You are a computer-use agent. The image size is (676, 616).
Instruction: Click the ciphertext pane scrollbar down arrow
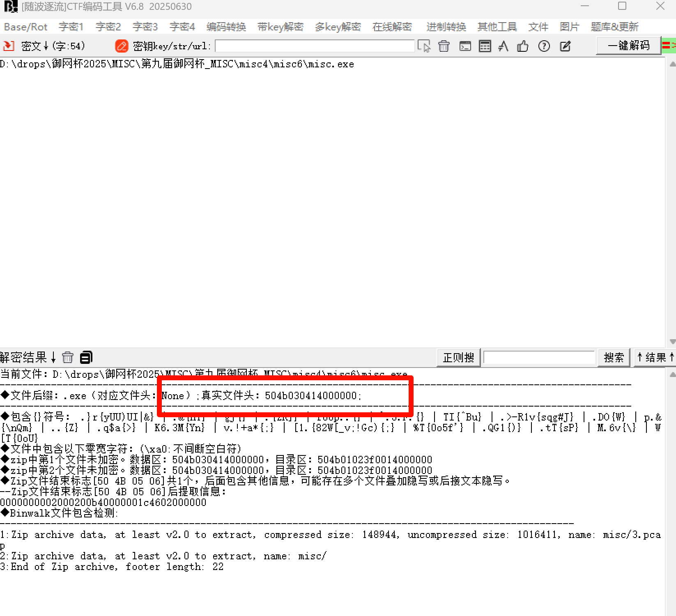pos(672,342)
